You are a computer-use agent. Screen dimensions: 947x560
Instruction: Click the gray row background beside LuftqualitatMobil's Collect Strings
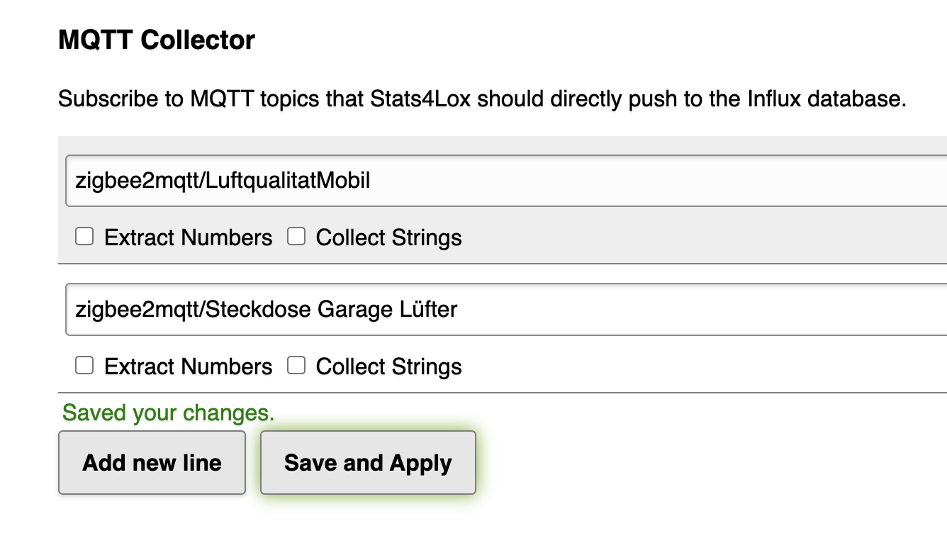tap(673, 237)
